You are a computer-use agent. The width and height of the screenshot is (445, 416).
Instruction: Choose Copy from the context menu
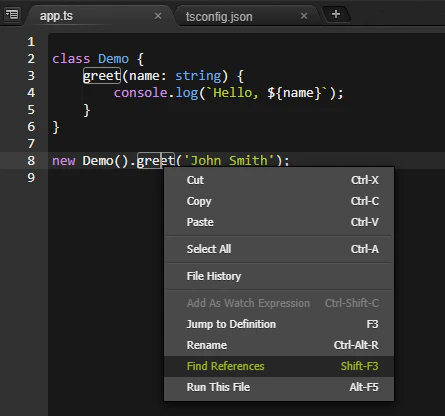click(x=279, y=201)
